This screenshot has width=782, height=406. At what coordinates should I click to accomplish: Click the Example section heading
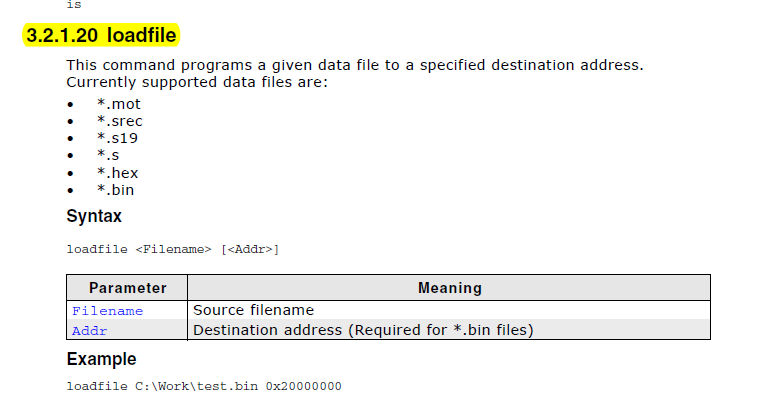point(101,359)
